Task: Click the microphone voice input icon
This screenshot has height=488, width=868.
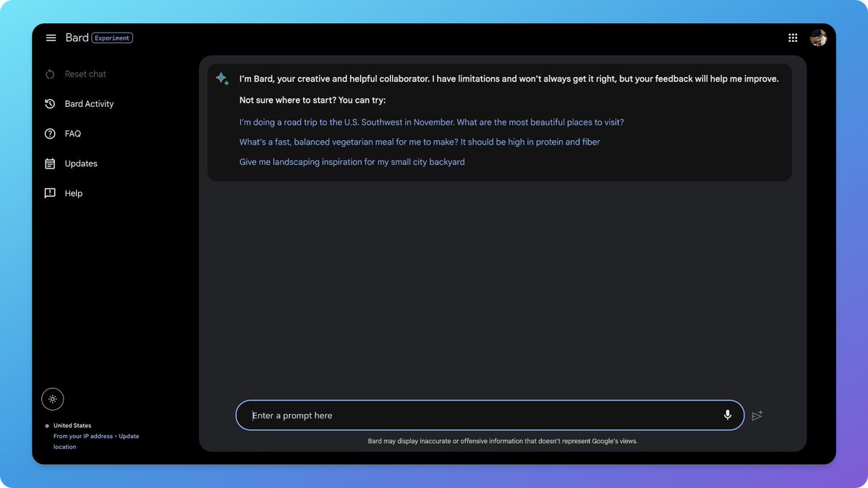Action: click(728, 415)
